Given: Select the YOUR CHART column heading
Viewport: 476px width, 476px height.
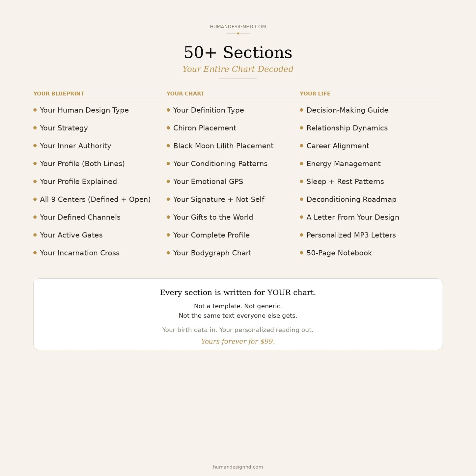Looking at the screenshot, I should [185, 94].
